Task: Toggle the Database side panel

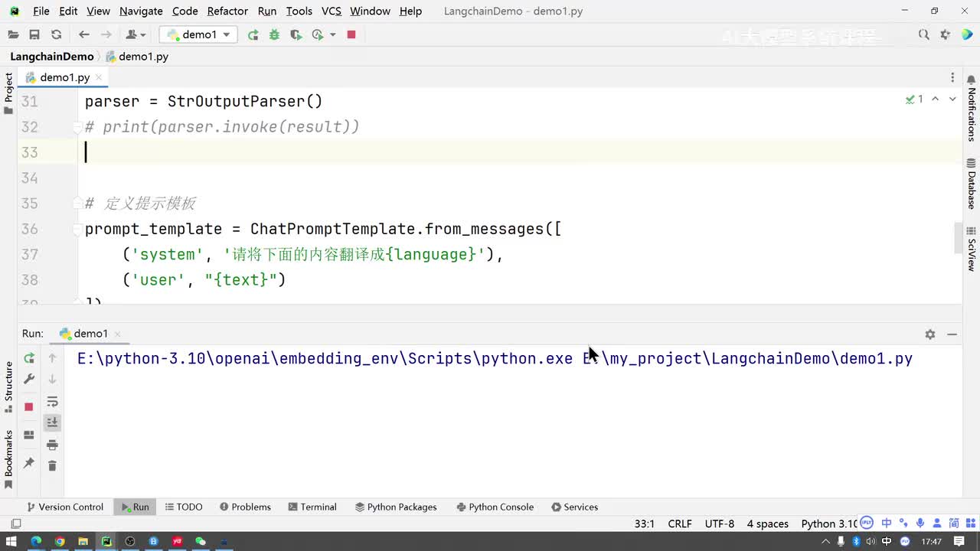Action: [x=971, y=184]
